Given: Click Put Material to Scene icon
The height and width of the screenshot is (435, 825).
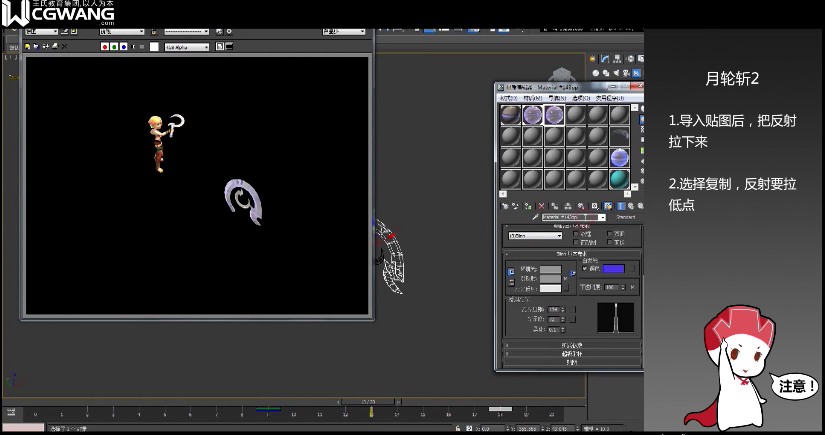Looking at the screenshot, I should point(516,206).
